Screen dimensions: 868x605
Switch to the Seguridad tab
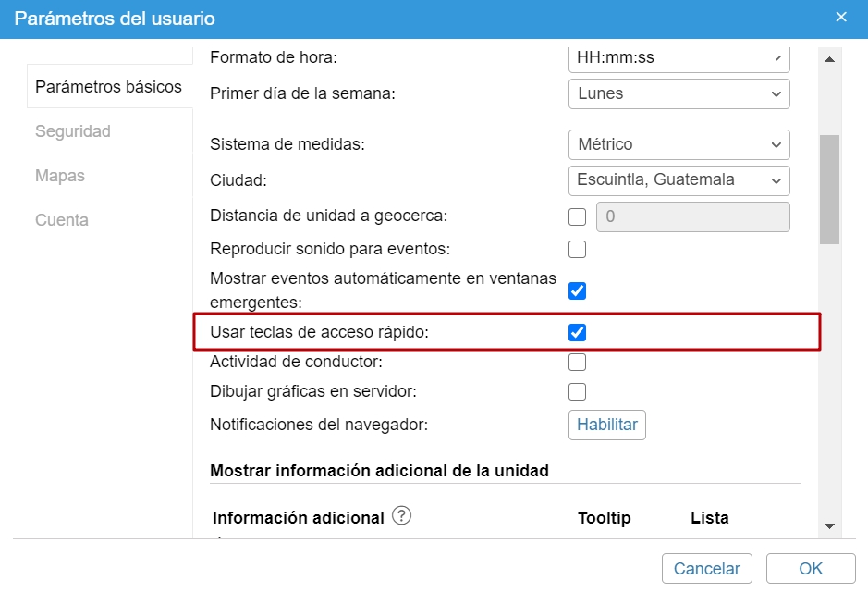pos(73,131)
